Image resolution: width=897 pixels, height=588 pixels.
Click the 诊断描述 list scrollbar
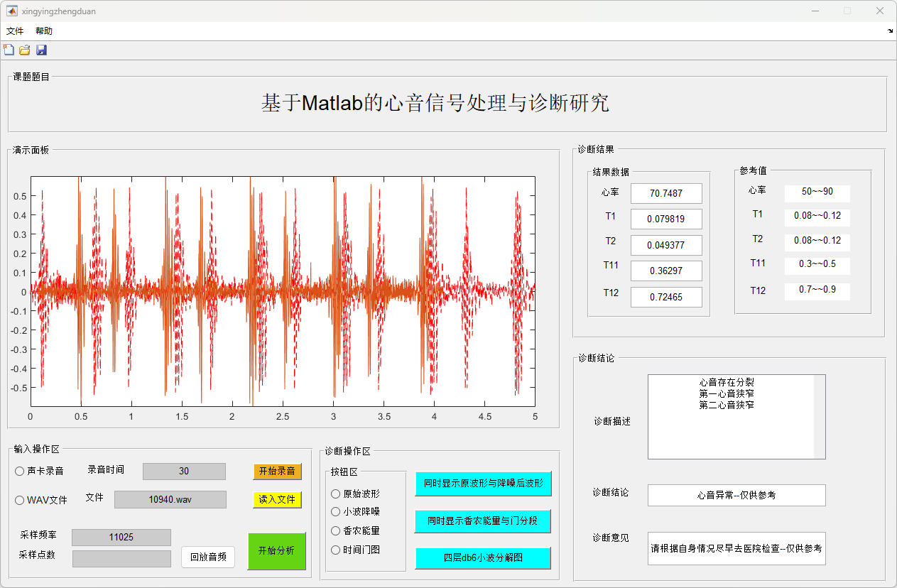[820, 417]
